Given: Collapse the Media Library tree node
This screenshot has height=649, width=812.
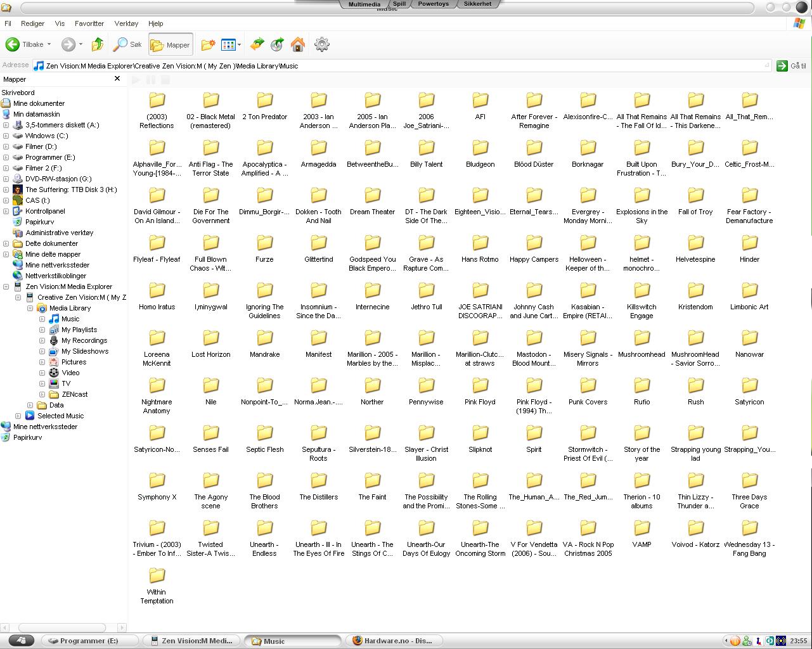Looking at the screenshot, I should point(30,308).
